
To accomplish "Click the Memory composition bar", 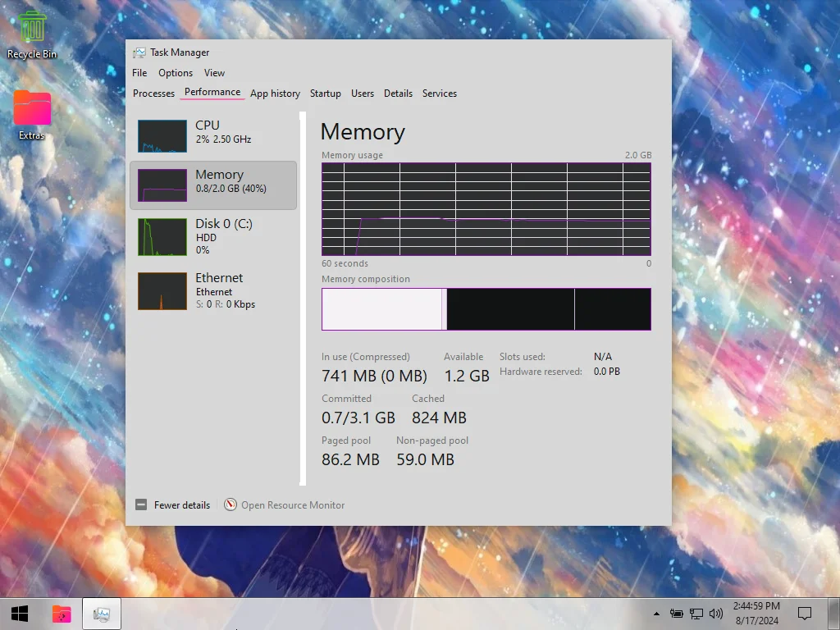I will (486, 309).
